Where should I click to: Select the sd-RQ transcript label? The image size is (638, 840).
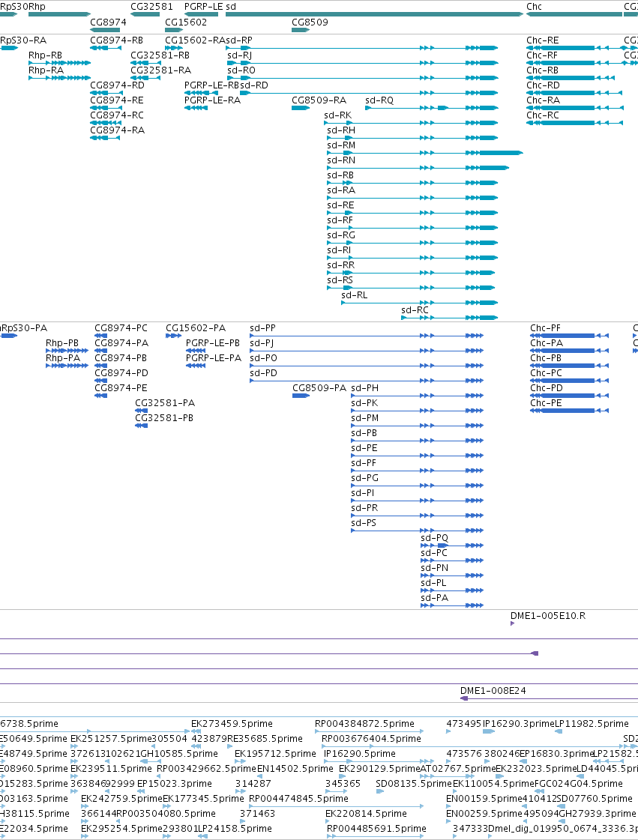tap(379, 100)
